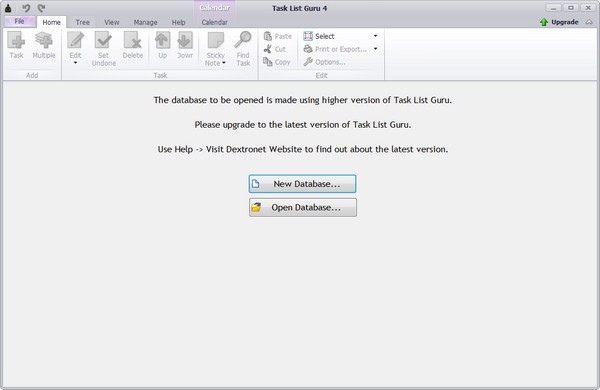Move task Up with arrow icon
The width and height of the screenshot is (600, 390).
coord(162,40)
